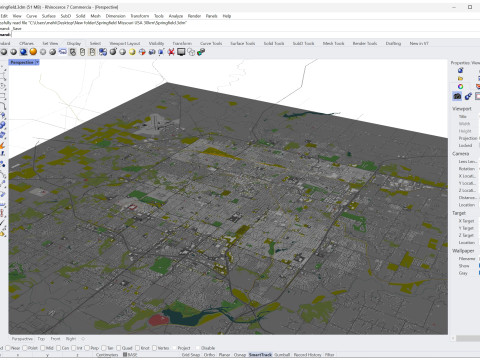Click the red-white sphere toolbar icon
Screen dimensions: 480x360
point(142,52)
